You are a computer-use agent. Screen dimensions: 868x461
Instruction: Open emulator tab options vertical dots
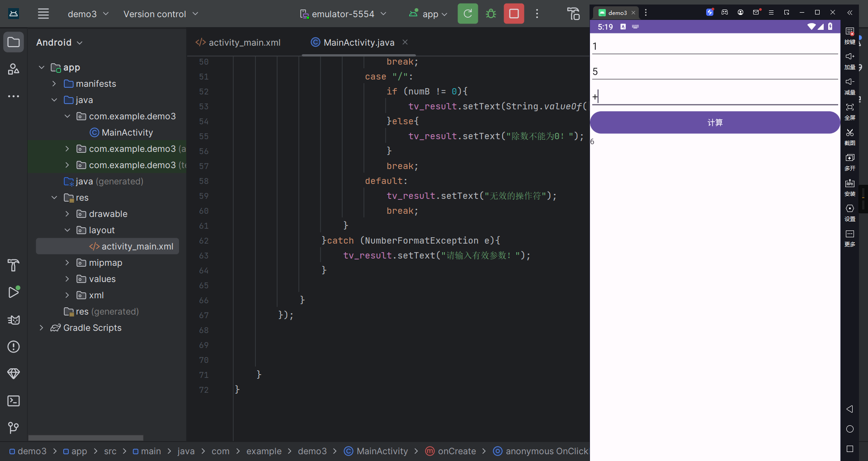(x=646, y=13)
